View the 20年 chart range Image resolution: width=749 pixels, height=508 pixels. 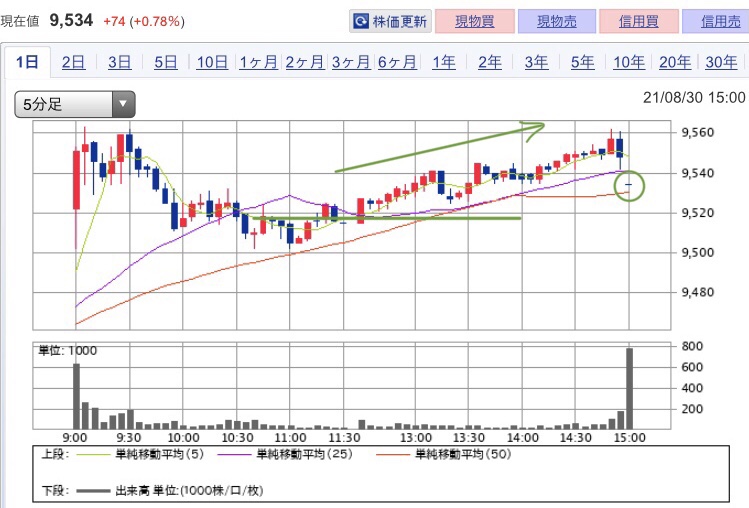(x=675, y=62)
